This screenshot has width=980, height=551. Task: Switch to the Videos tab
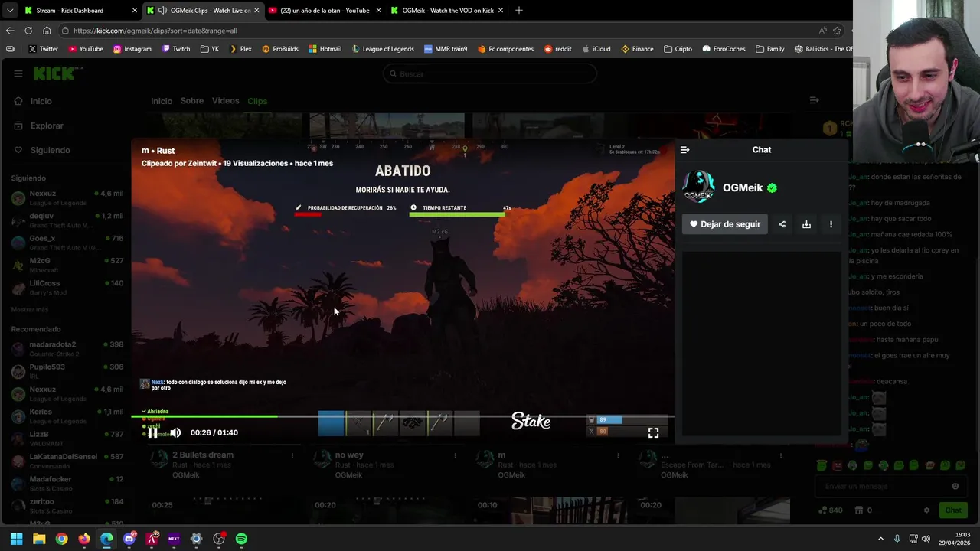225,101
